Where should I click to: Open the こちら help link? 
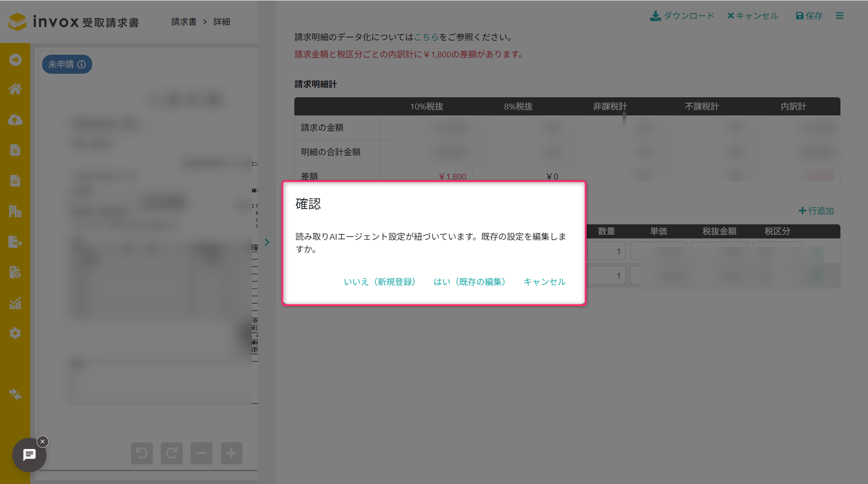426,37
